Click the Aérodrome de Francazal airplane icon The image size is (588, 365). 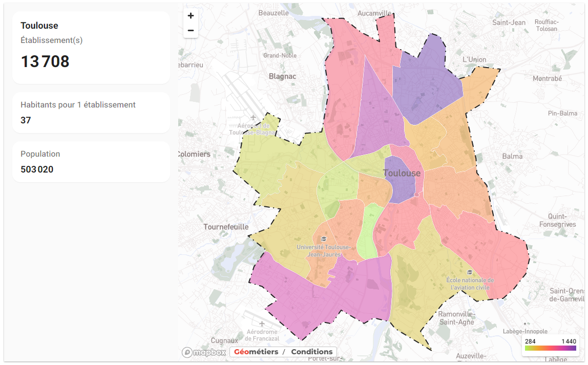coord(262,324)
